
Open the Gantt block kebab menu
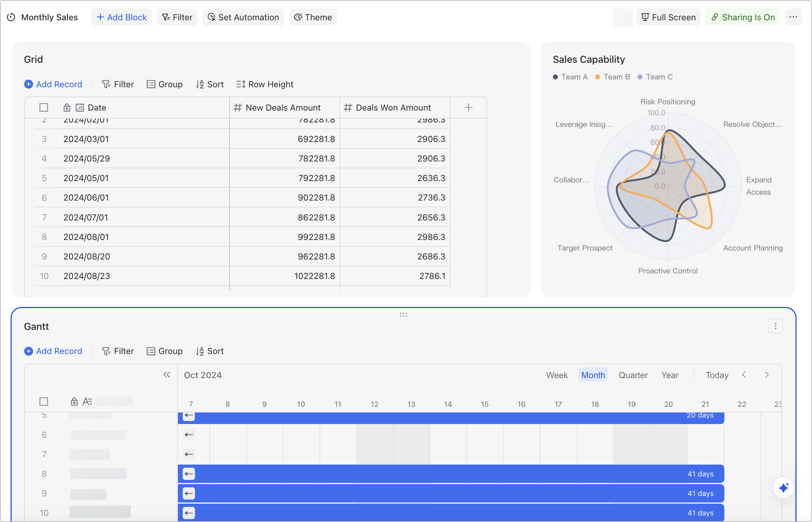776,326
